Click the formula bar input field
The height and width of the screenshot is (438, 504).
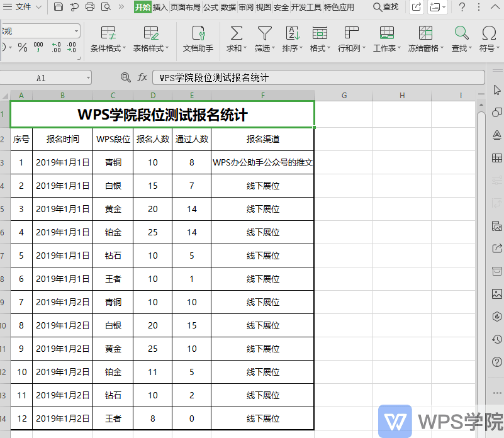pos(318,77)
